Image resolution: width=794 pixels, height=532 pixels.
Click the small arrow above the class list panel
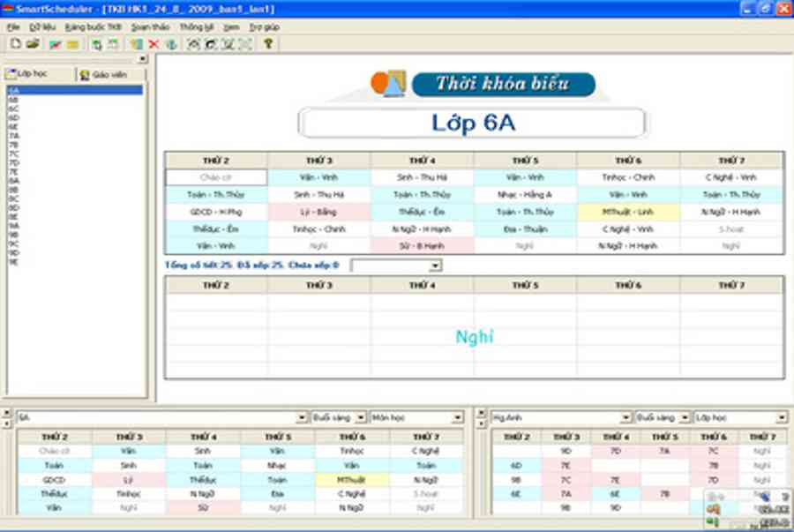143,59
